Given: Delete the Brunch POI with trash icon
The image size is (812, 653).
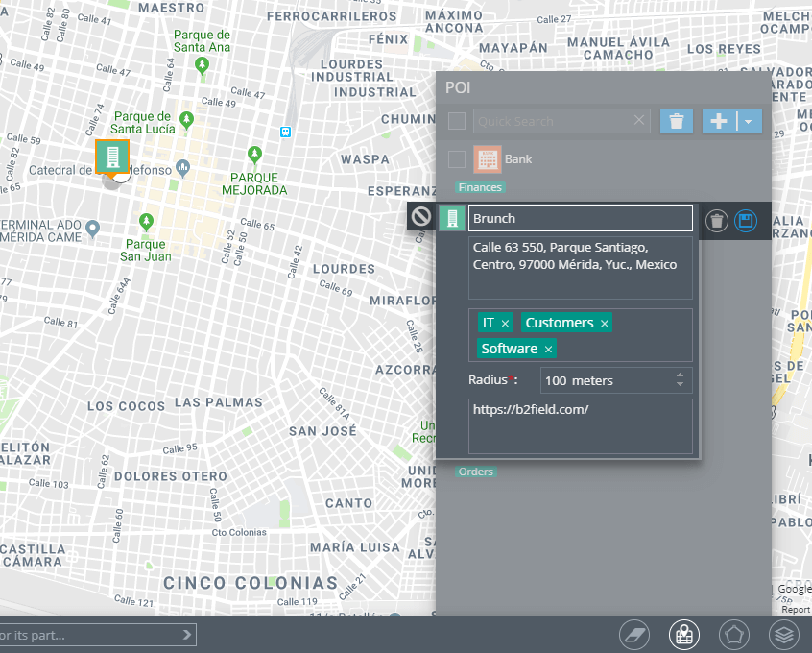Looking at the screenshot, I should tap(717, 221).
